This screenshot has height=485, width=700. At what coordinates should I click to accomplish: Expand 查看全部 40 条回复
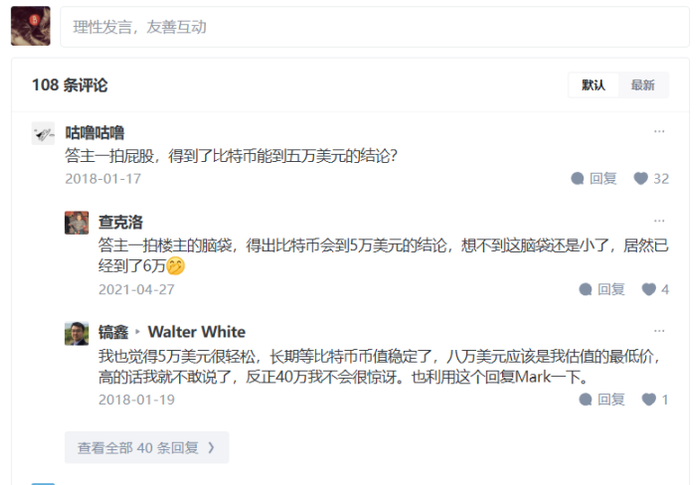pos(147,447)
